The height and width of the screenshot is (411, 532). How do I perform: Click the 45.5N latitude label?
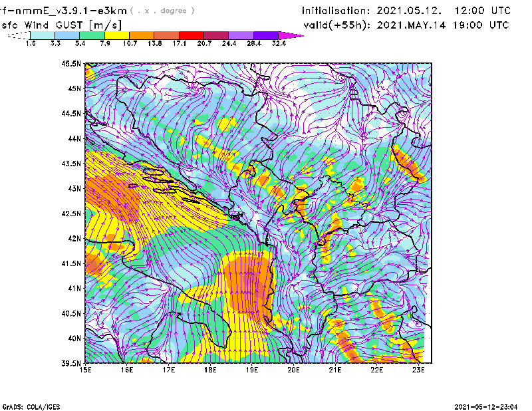71,64
